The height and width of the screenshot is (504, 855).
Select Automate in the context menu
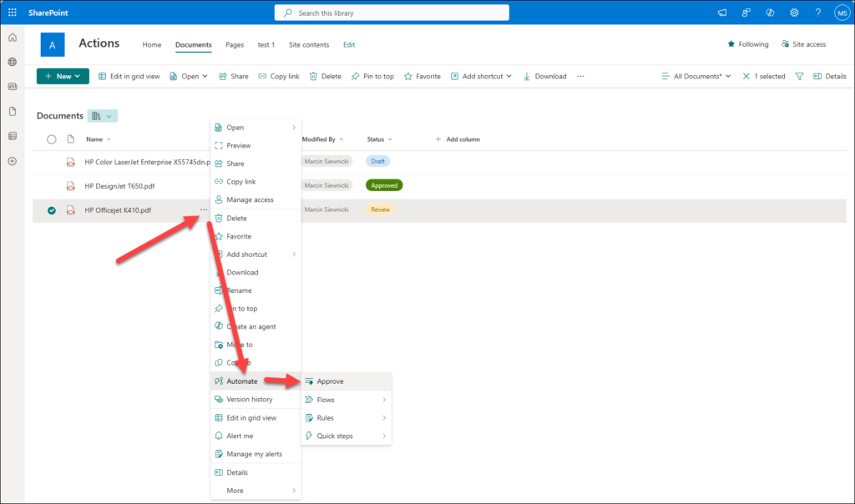click(x=255, y=381)
